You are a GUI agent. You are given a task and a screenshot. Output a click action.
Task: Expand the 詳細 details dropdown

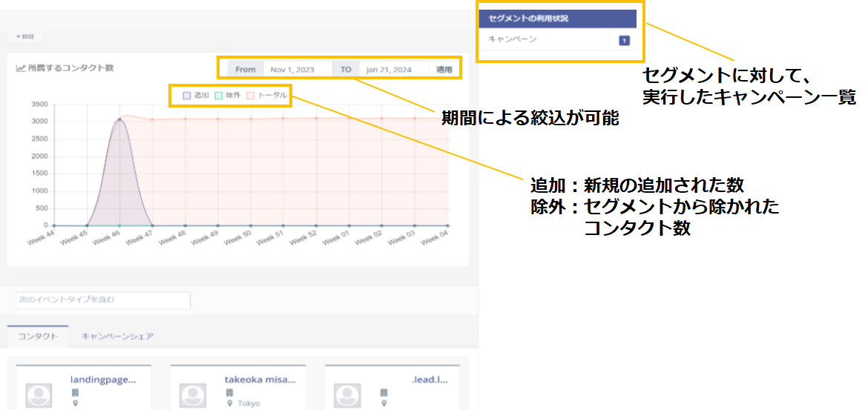(x=24, y=36)
